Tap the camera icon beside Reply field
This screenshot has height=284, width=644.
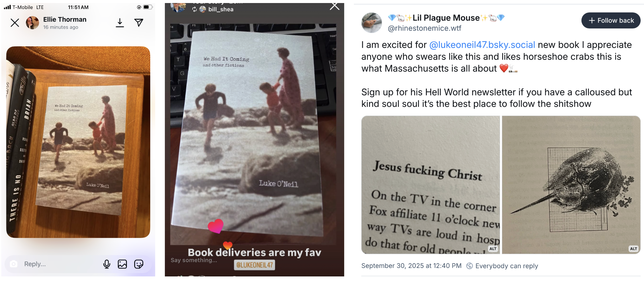14,264
